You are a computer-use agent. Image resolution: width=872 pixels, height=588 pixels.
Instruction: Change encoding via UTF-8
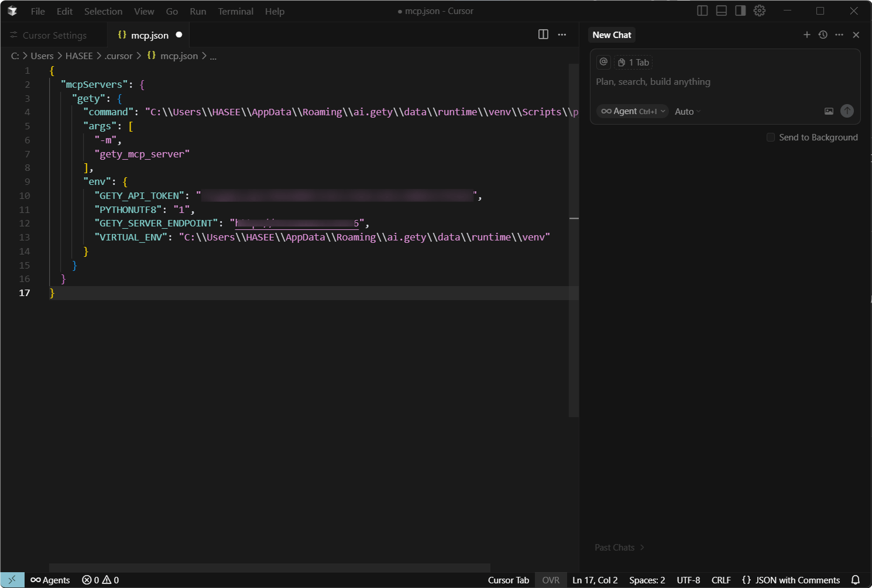(x=688, y=580)
